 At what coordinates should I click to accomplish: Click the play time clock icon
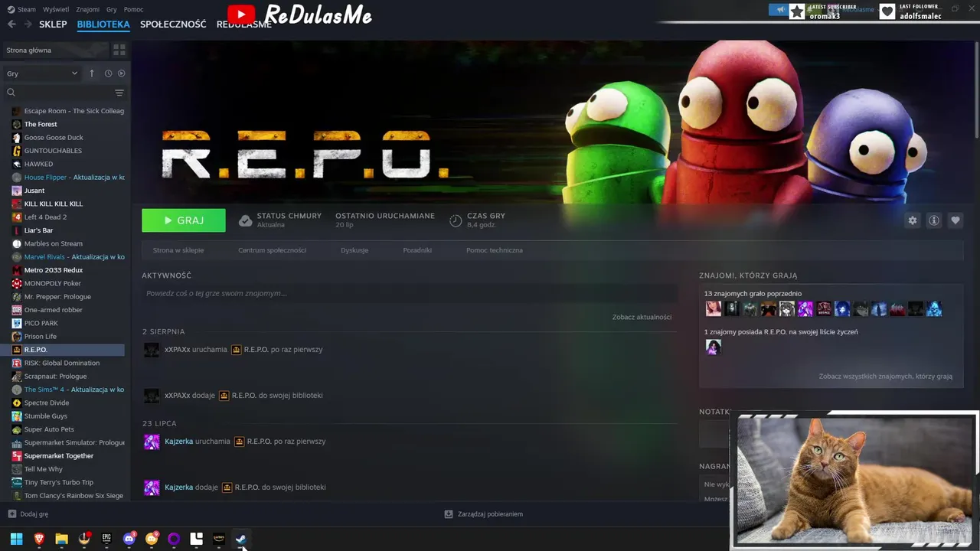456,220
